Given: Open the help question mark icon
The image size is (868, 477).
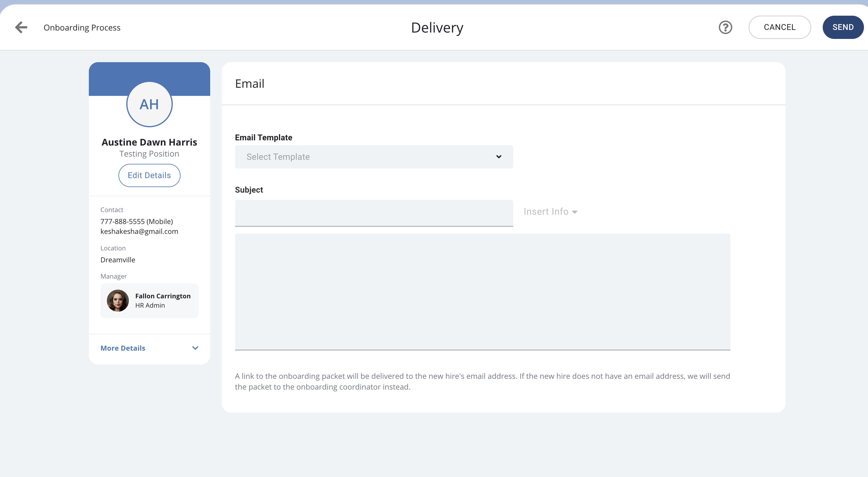Looking at the screenshot, I should (x=725, y=27).
